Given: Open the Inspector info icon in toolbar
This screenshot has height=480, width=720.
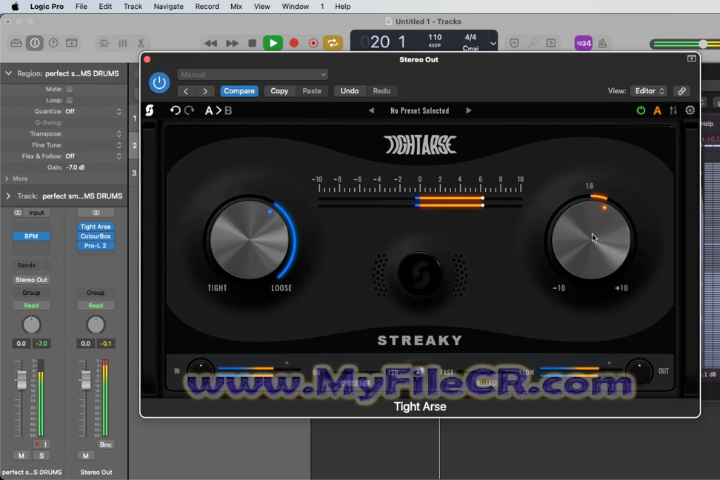Looking at the screenshot, I should click(x=35, y=43).
